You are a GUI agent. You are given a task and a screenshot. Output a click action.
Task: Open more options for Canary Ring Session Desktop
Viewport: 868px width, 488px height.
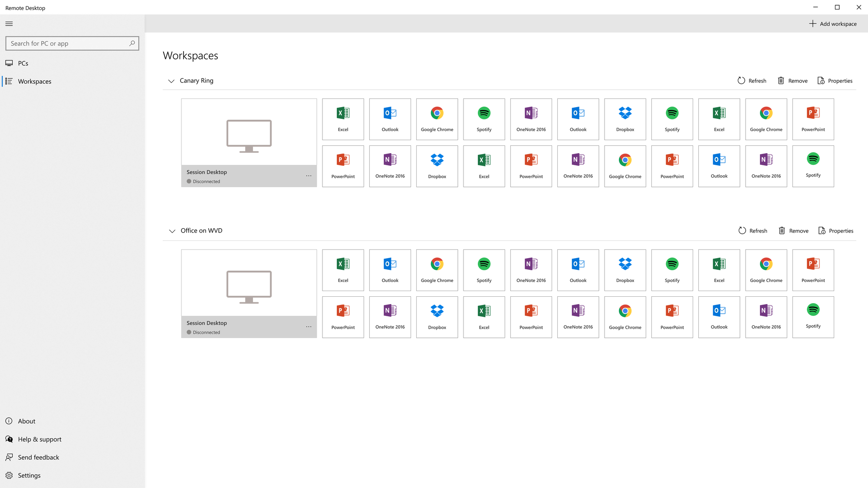[x=309, y=176]
